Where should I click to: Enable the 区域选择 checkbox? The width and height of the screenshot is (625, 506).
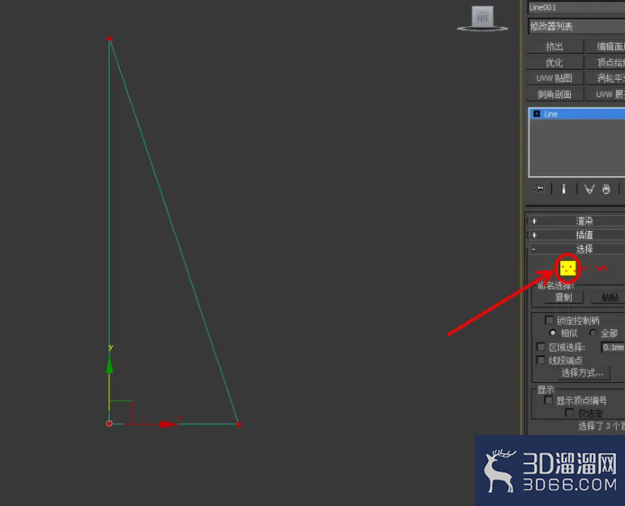(x=541, y=347)
